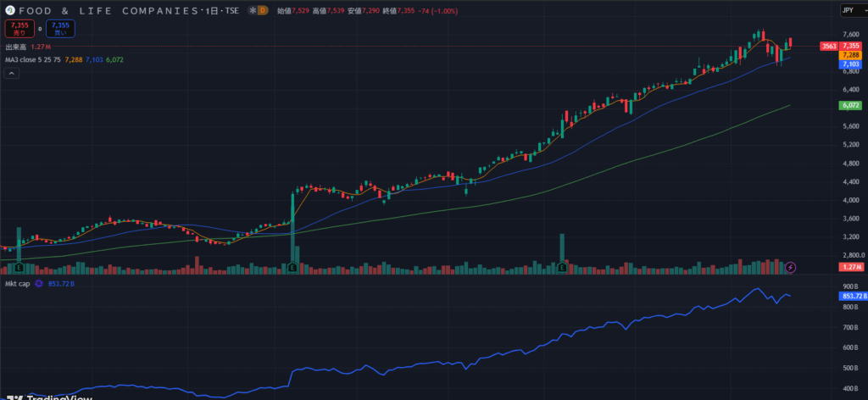868x400 pixels.
Task: Click the orange 7,288 MA value in legend
Action: click(x=75, y=59)
